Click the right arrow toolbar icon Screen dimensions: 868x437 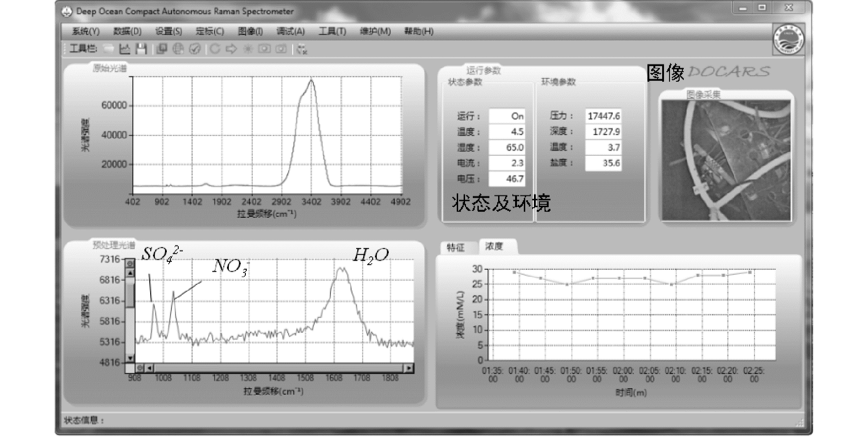pos(231,49)
